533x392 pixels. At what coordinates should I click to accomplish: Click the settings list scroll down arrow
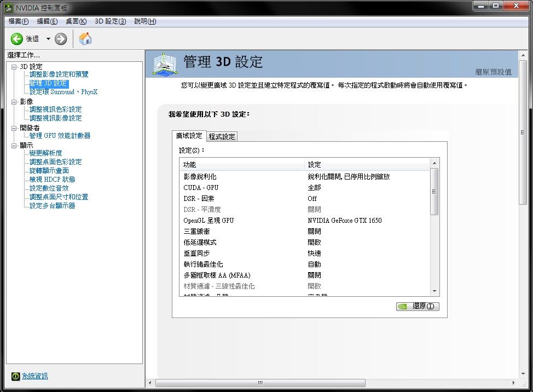434,291
